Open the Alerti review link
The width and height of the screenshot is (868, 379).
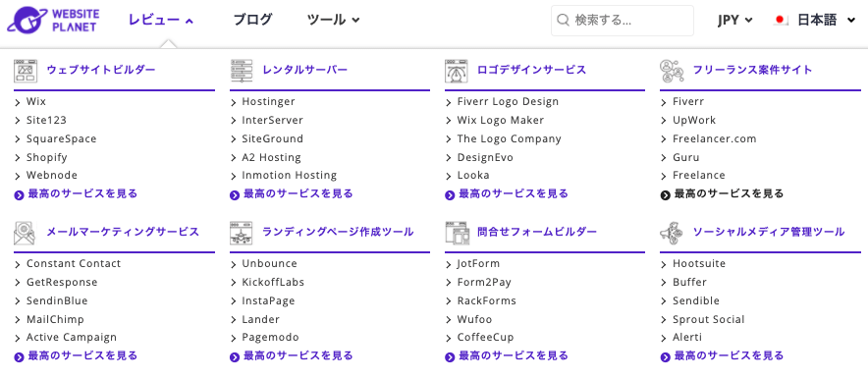tap(687, 337)
